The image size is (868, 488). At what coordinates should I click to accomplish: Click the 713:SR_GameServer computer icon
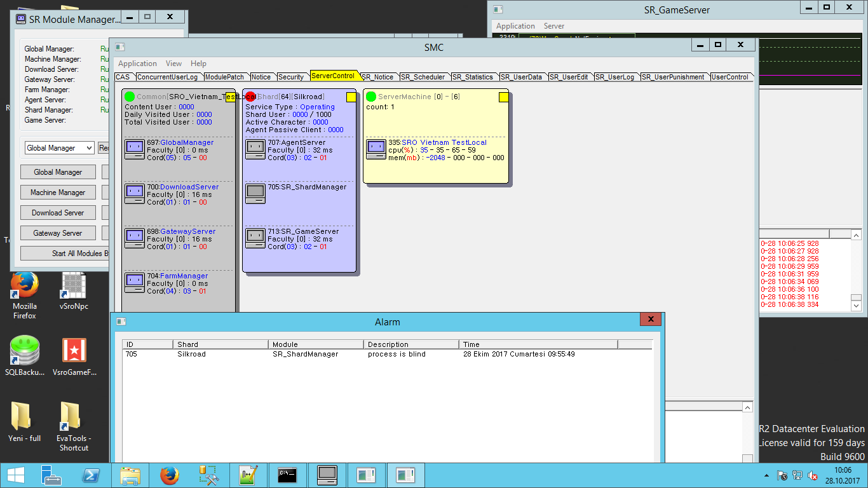click(x=255, y=238)
